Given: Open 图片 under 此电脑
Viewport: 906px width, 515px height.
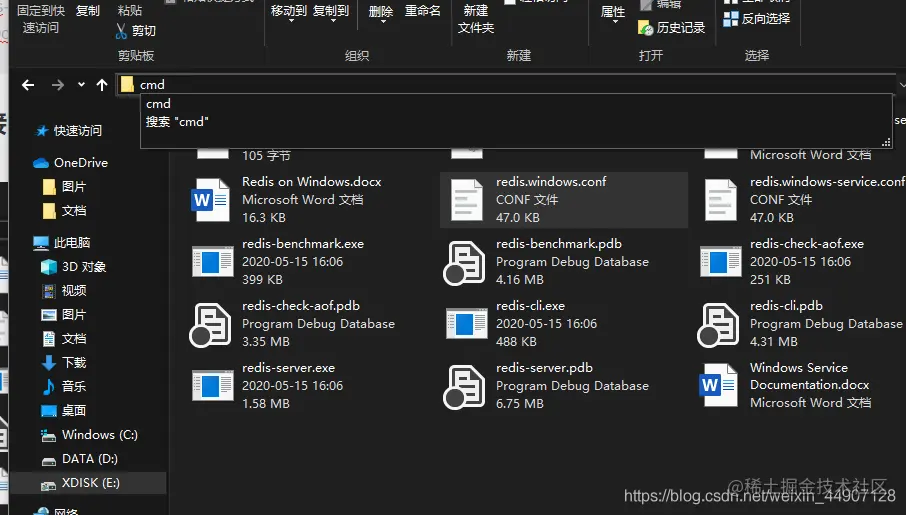Looking at the screenshot, I should click(x=65, y=314).
